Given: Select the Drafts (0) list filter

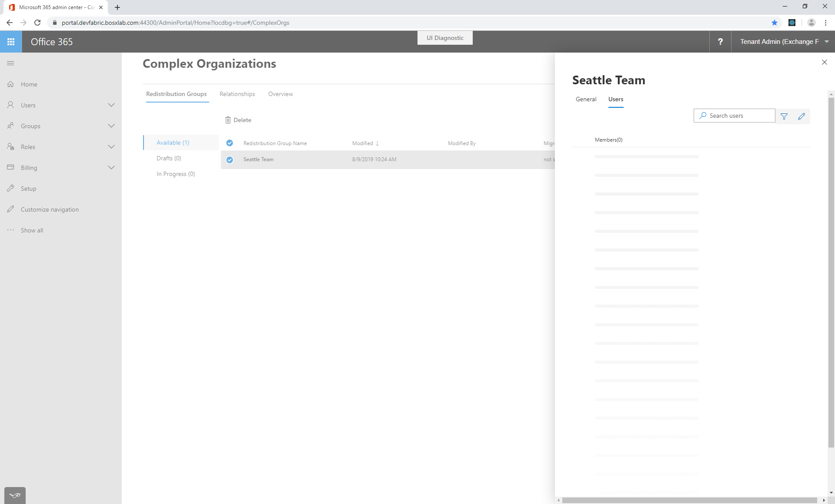Looking at the screenshot, I should pyautogui.click(x=169, y=158).
